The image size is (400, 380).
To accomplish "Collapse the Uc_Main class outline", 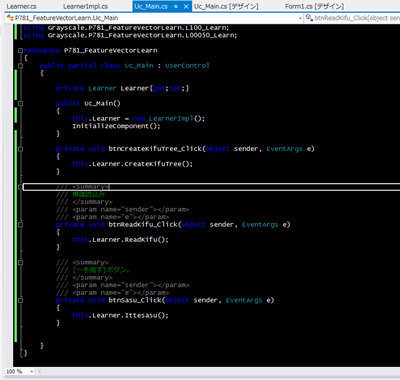I will (20, 66).
